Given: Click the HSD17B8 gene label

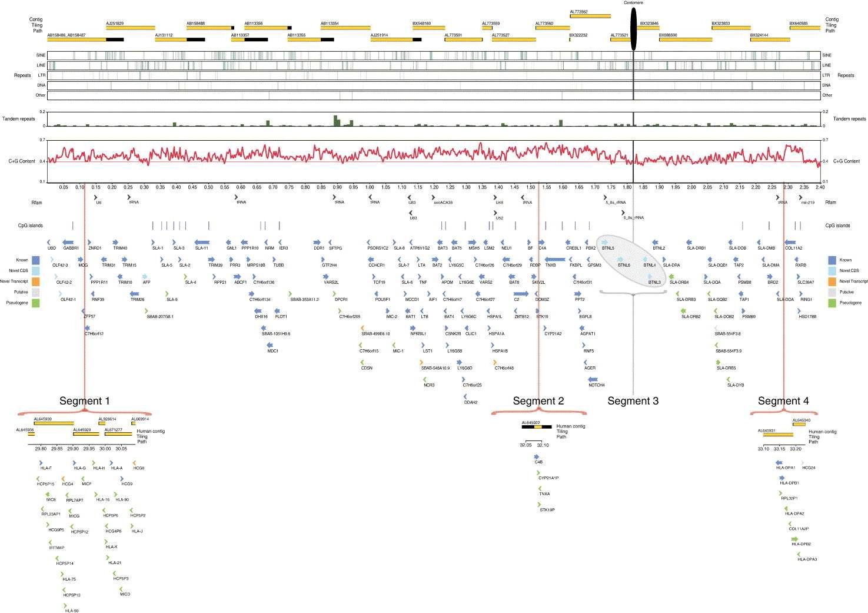Looking at the screenshot, I should point(807,317).
